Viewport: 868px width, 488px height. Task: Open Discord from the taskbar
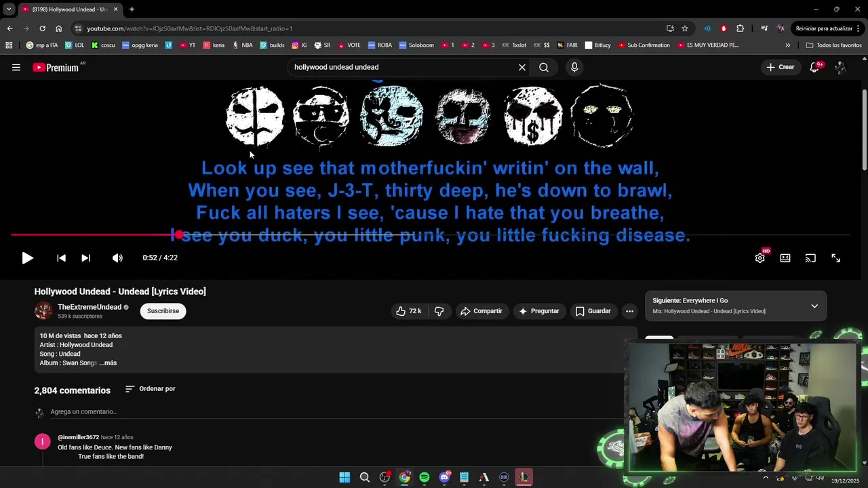pyautogui.click(x=445, y=477)
